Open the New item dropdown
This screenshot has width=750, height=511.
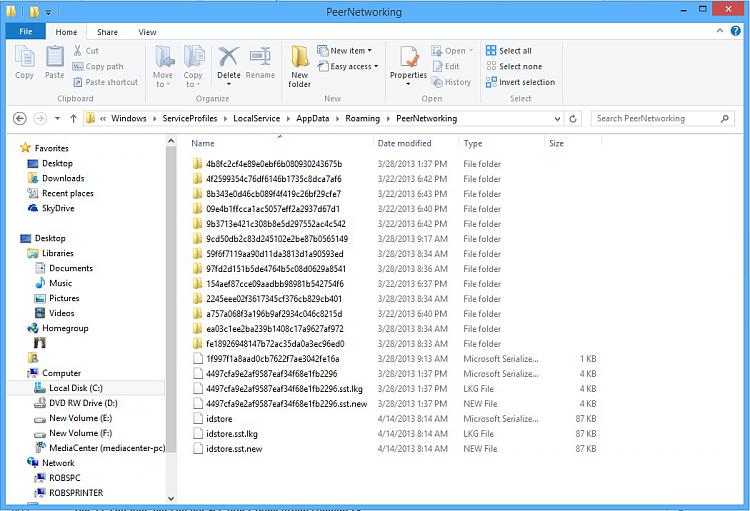[345, 50]
